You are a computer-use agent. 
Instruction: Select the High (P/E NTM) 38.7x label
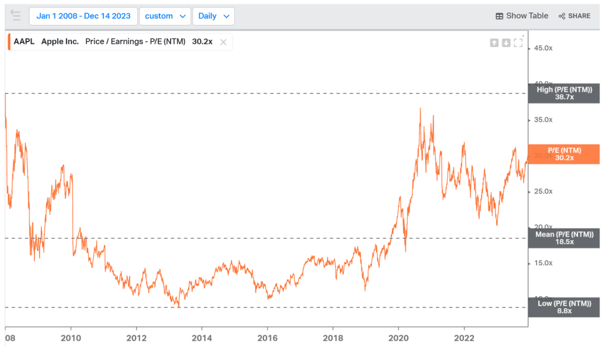point(564,93)
